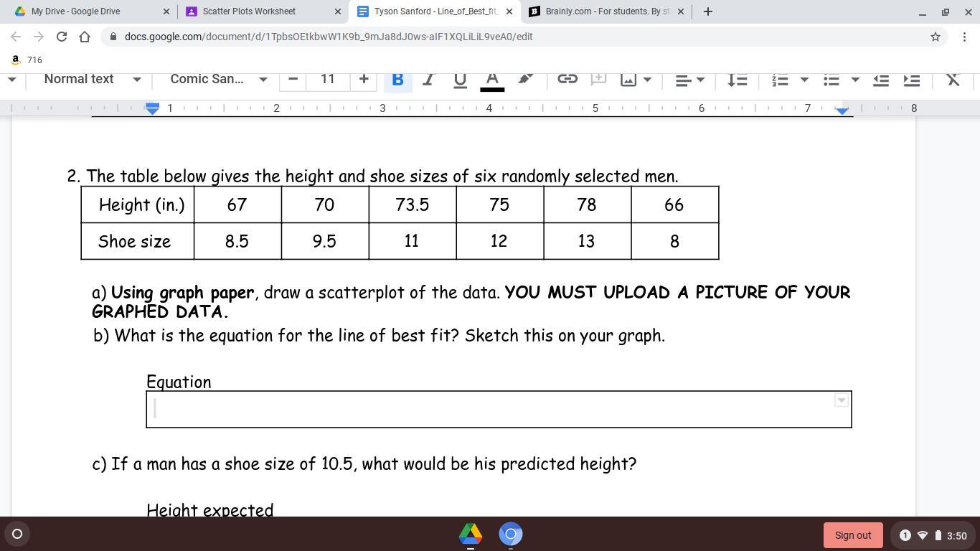Decrease the font size with the minus button
Viewport: 980px width, 551px height.
[x=293, y=79]
